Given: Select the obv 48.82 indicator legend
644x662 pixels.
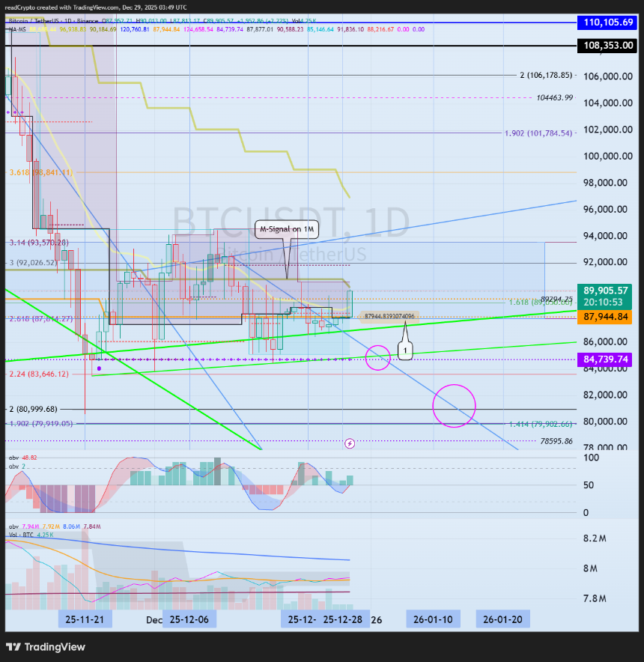Looking at the screenshot, I should click(22, 458).
